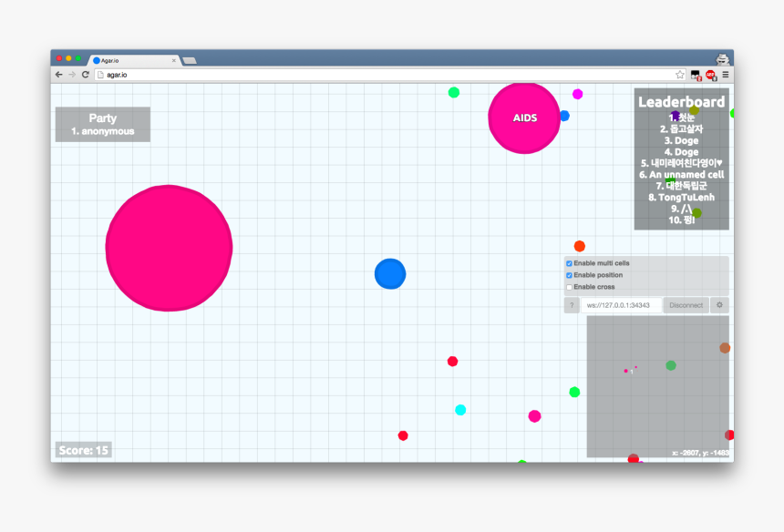Open server settings via the gear icon
Screen dimensions: 784x532
pyautogui.click(x=719, y=304)
